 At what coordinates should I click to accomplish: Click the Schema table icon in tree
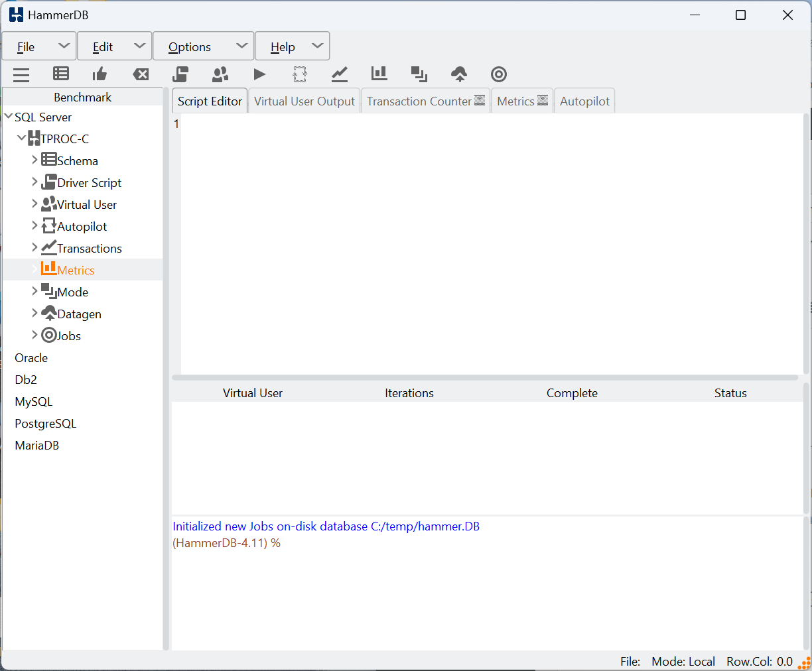pyautogui.click(x=49, y=159)
